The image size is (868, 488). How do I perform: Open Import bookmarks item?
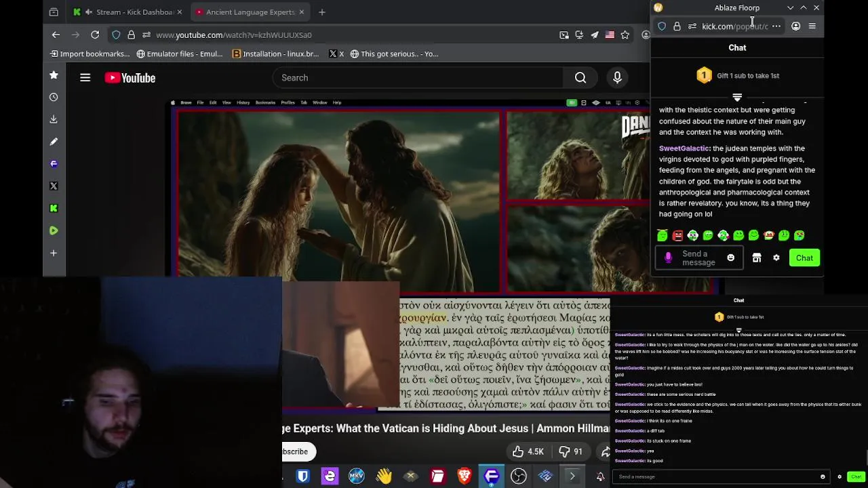90,54
